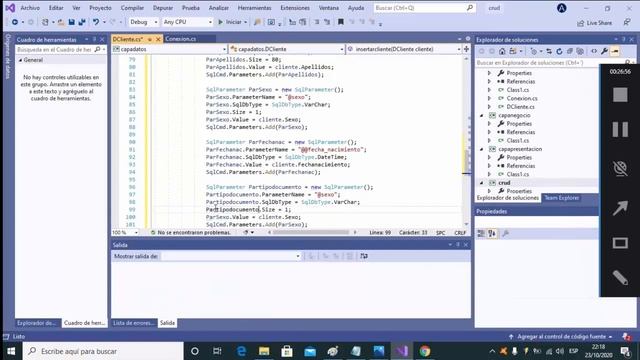Screen dimensions: 640x360
Task: Open File Explorer from the taskbar
Action: (264, 351)
